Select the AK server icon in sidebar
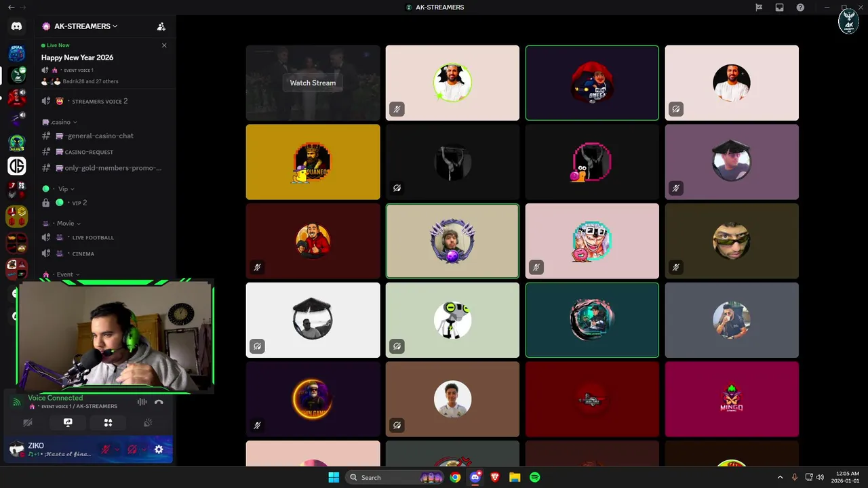This screenshot has height=488, width=868. pyautogui.click(x=17, y=75)
